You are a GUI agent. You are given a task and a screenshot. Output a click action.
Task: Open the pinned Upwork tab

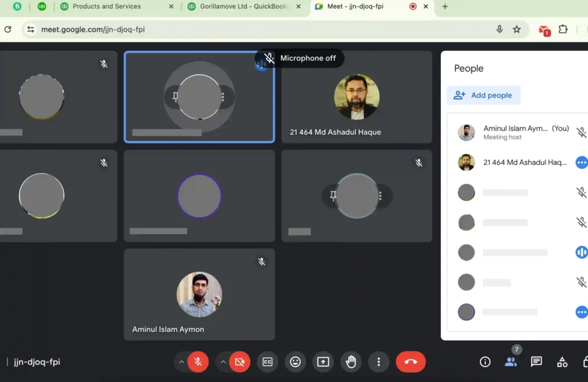pos(41,6)
